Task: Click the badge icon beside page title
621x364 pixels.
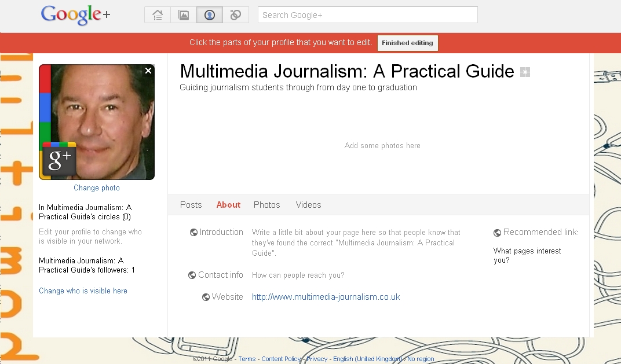Action: coord(525,72)
